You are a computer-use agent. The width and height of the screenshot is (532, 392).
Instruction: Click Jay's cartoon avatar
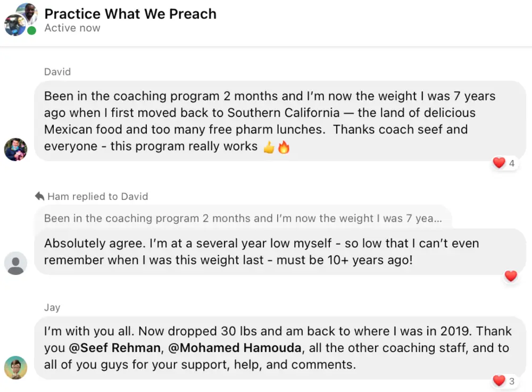coord(15,367)
